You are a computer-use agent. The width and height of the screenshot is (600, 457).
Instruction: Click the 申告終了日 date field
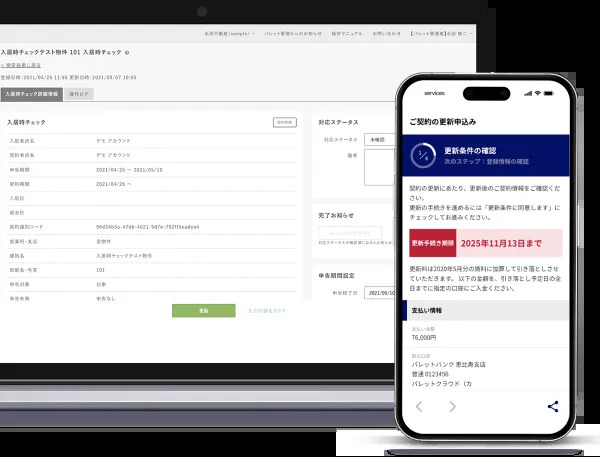click(380, 293)
